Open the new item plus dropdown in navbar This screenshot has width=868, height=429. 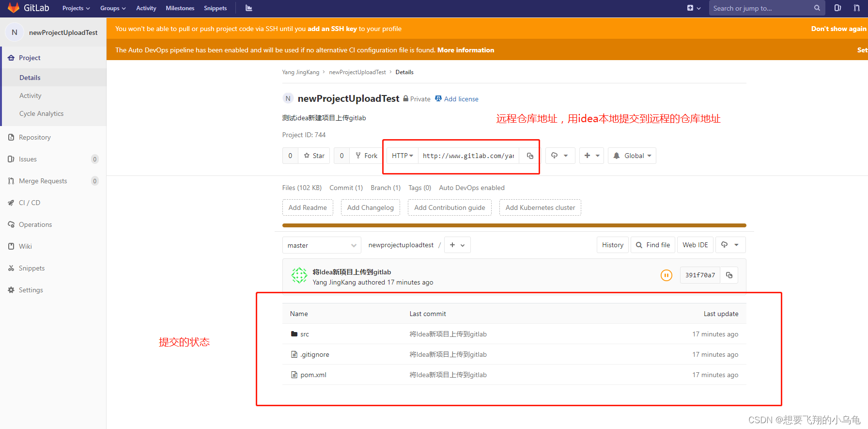point(694,8)
